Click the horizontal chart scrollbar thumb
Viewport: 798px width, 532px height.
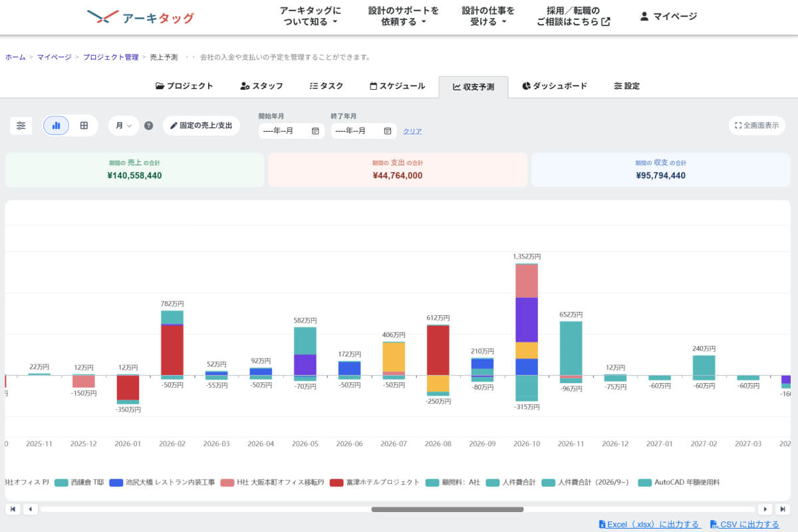pos(447,509)
